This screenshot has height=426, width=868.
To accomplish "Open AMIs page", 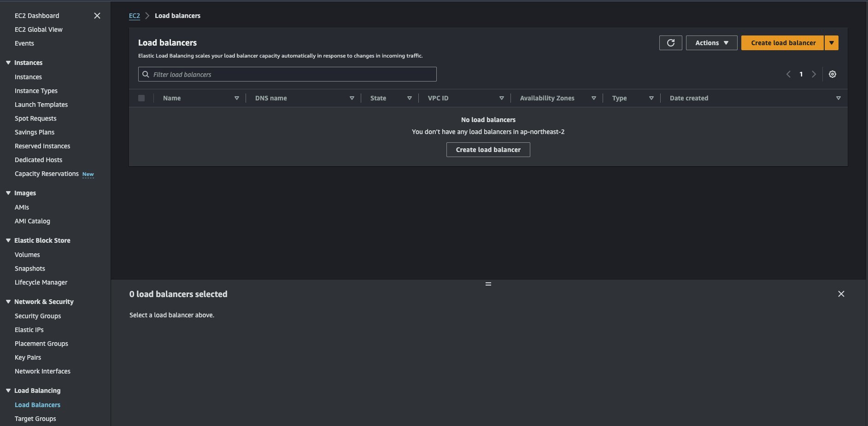I will pos(22,207).
